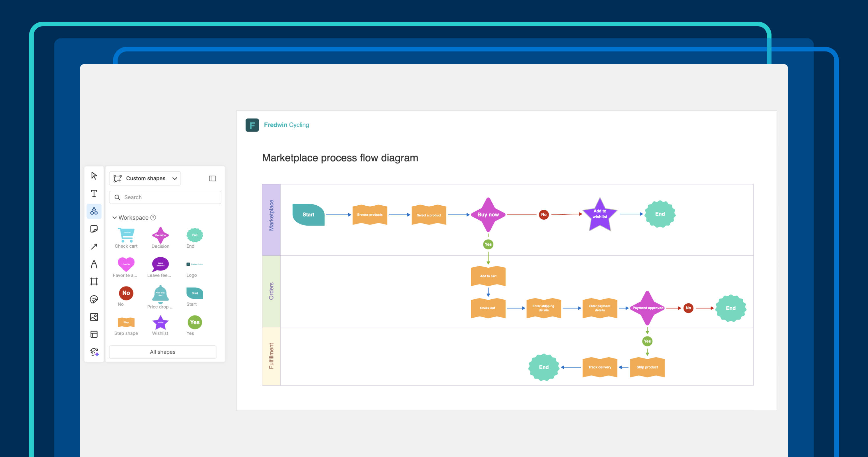
Task: Open the Stickers tool
Action: click(94, 299)
